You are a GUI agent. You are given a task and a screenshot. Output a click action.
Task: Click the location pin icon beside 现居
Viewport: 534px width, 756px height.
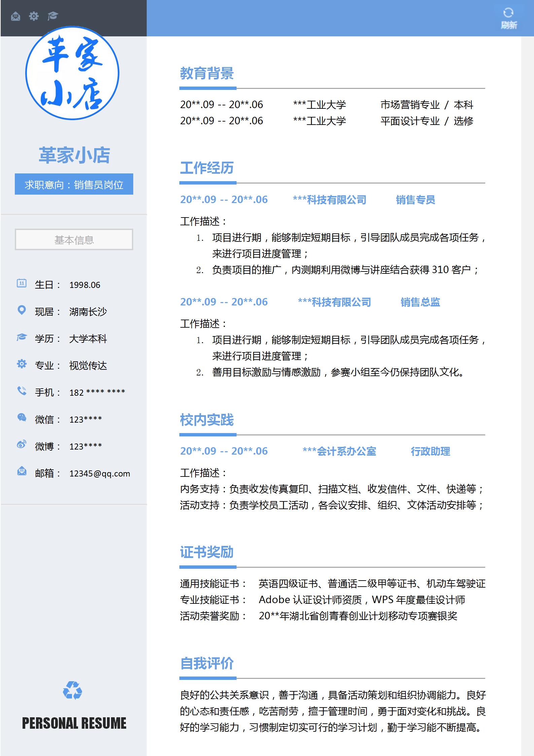pyautogui.click(x=22, y=310)
